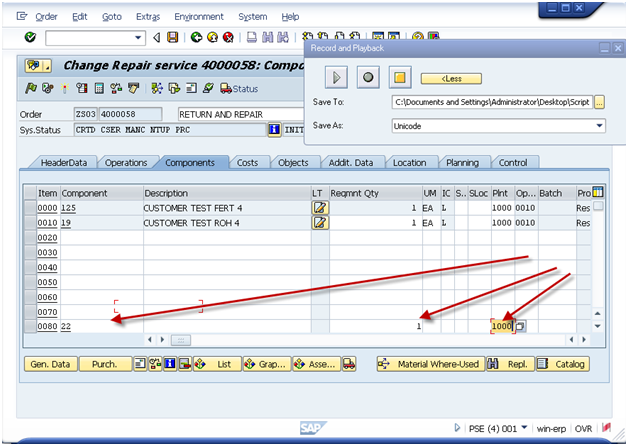
Task: Open the Help menu
Action: [290, 17]
